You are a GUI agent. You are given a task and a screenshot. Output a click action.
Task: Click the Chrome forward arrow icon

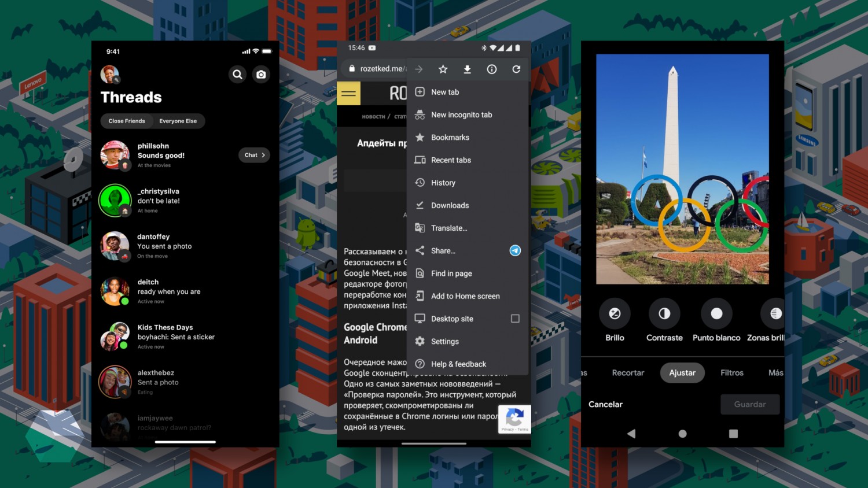[418, 69]
